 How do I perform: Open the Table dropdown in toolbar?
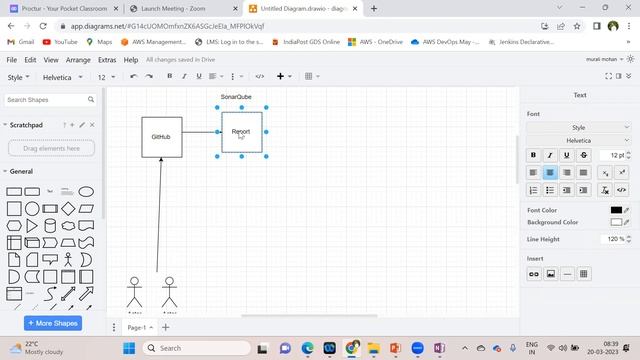point(312,76)
